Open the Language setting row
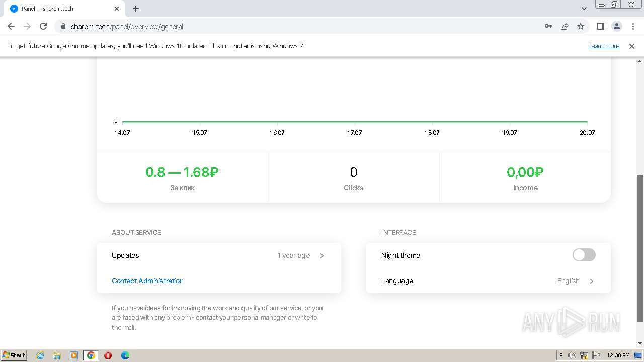 pyautogui.click(x=488, y=281)
